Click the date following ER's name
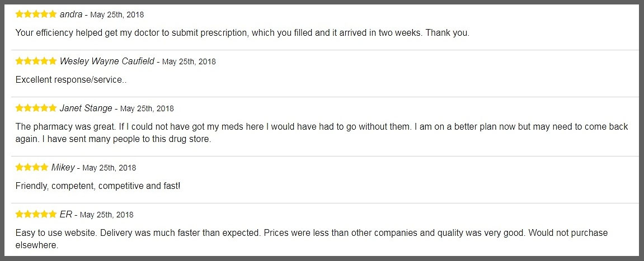 click(107, 215)
